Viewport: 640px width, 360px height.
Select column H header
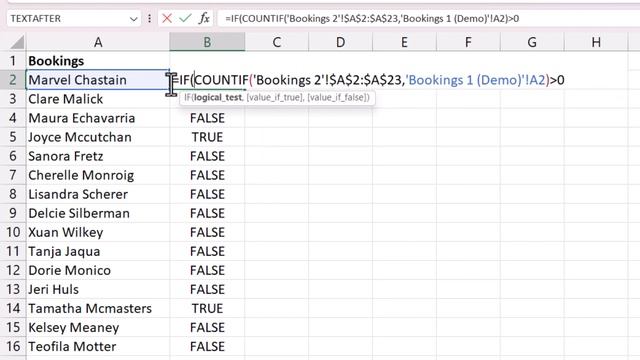tap(596, 42)
